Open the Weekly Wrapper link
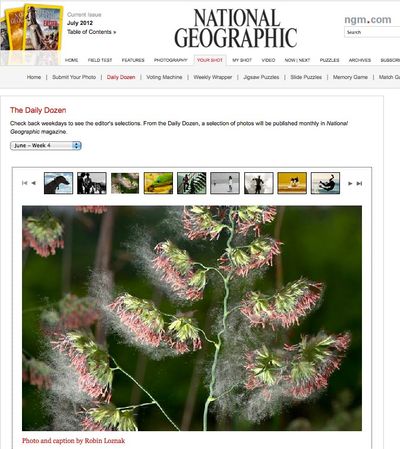This screenshot has height=449, width=400. [x=213, y=77]
